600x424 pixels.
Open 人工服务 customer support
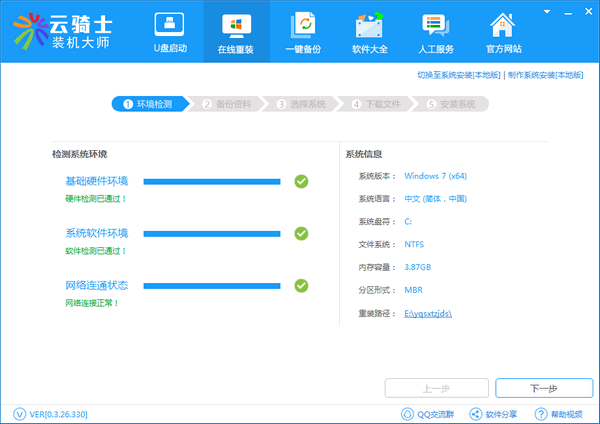435,32
